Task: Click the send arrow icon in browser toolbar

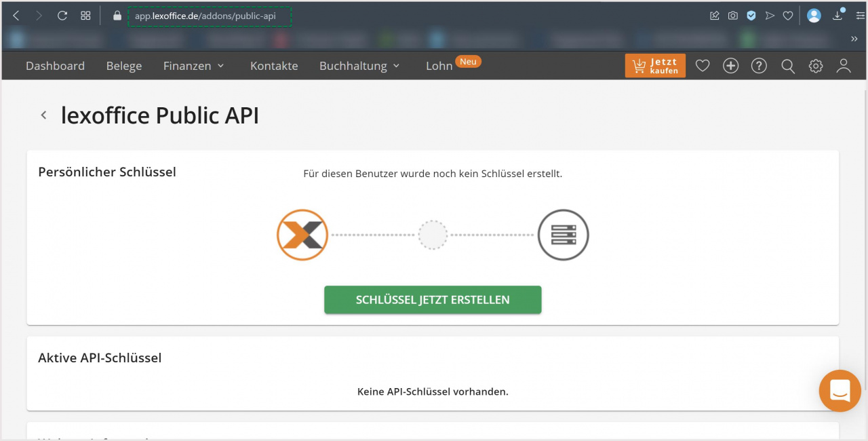Action: (770, 16)
